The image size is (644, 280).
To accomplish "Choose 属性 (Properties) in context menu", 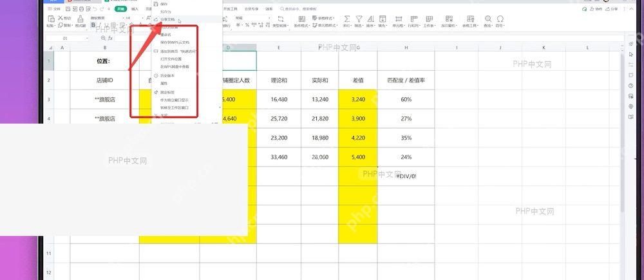I will (x=187, y=83).
